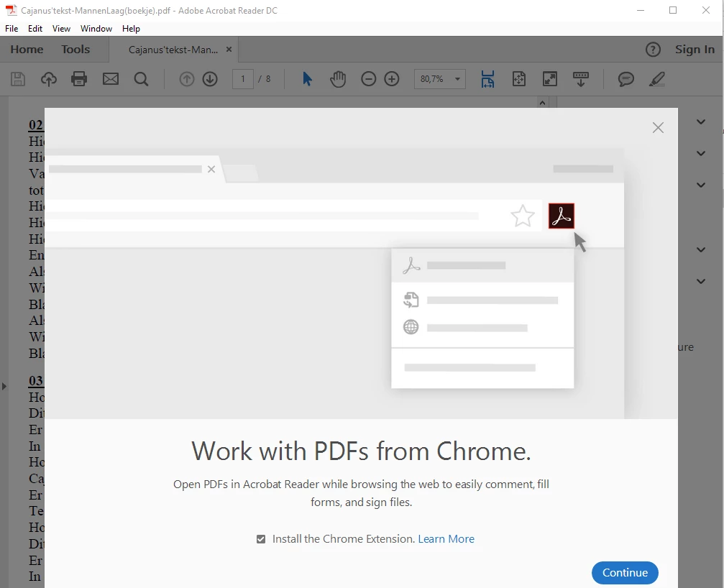Choose the Selection arrow tool
Screen dimensions: 724x588
[307, 79]
